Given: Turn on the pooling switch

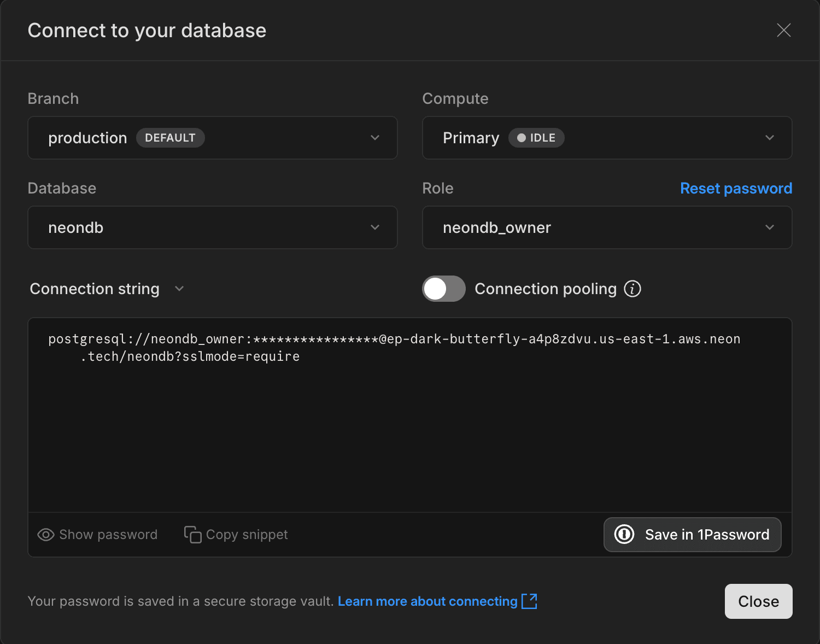Looking at the screenshot, I should [x=443, y=289].
